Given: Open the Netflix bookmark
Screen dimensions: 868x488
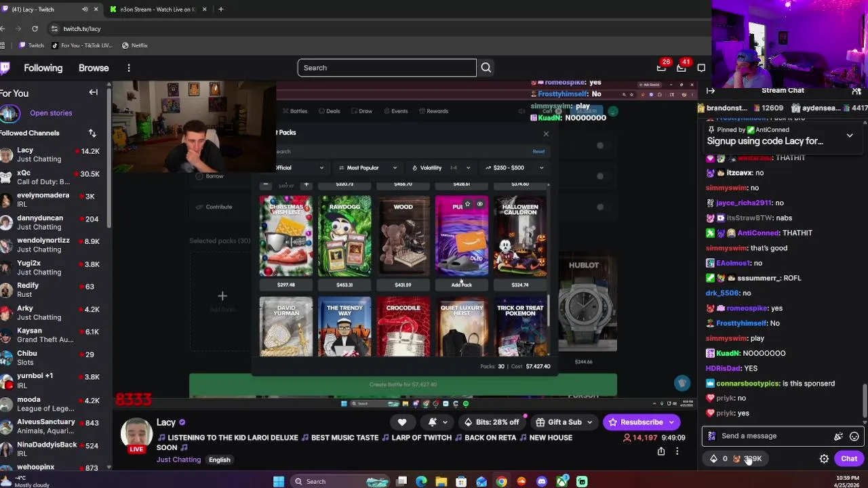Looking at the screenshot, I should (x=134, y=45).
